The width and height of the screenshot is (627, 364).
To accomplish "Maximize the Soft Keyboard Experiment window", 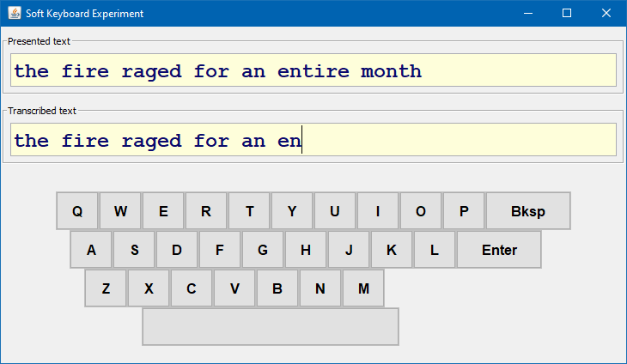I will coord(567,13).
